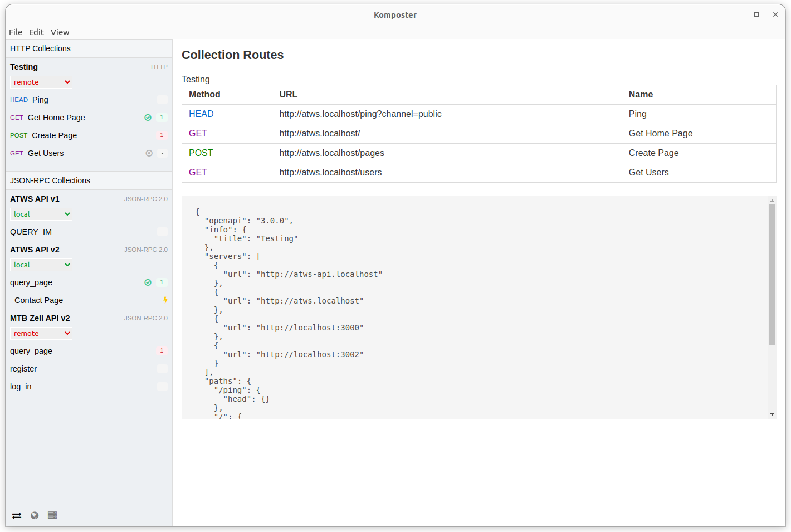Open the View menu
Viewport: 791px width, 532px height.
coord(60,32)
